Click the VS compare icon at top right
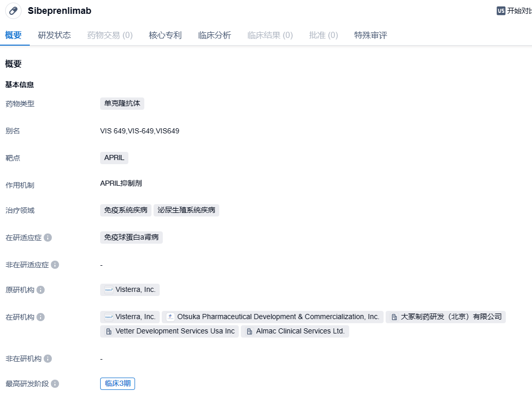532x394 pixels. (501, 11)
